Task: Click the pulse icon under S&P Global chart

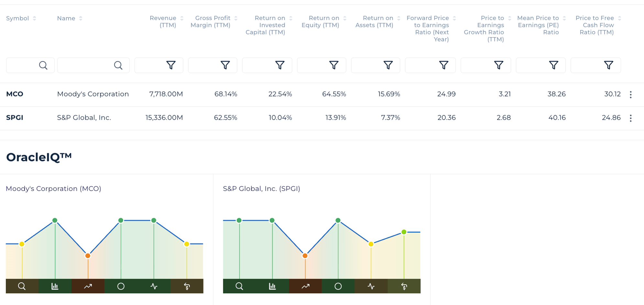Action: pos(371,286)
